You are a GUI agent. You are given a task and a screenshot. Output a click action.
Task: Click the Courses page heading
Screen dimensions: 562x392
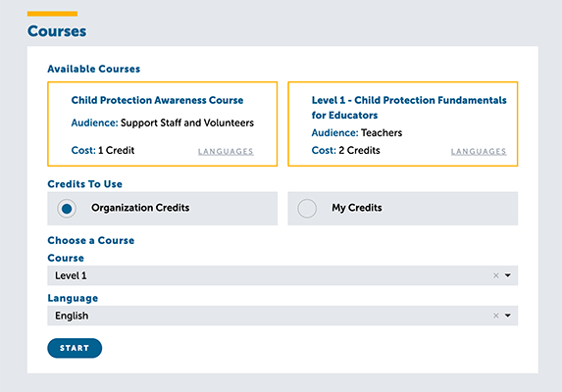coord(57,31)
